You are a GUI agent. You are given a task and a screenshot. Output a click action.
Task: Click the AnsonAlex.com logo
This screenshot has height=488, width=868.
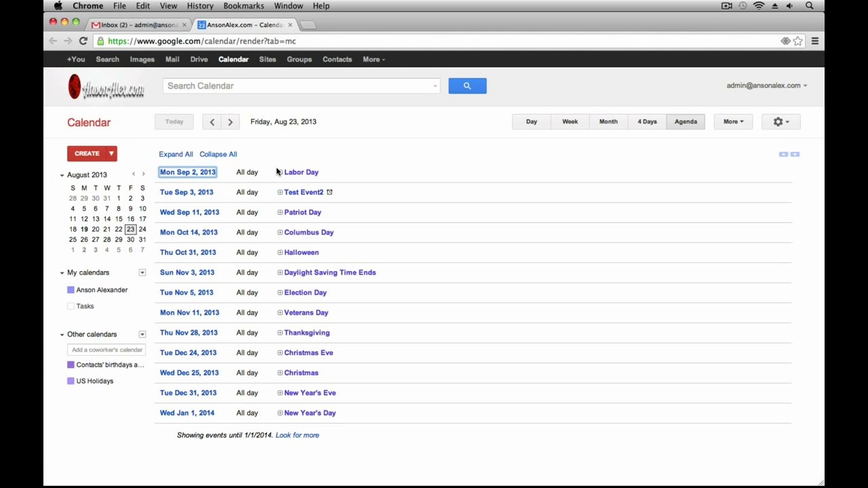click(106, 87)
